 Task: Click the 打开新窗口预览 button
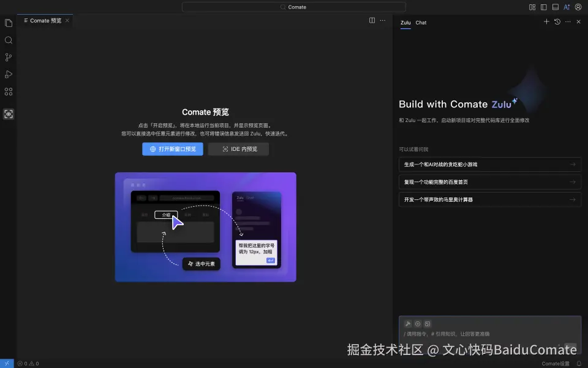(x=173, y=149)
